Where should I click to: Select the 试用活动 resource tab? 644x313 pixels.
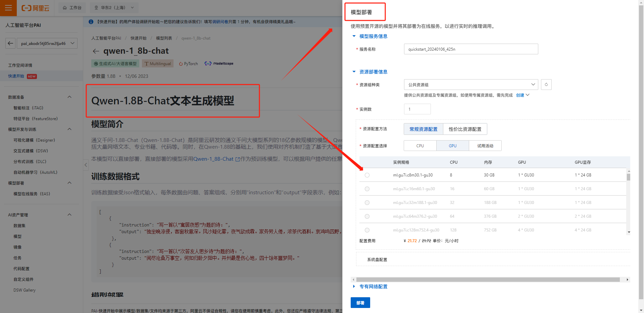point(485,146)
